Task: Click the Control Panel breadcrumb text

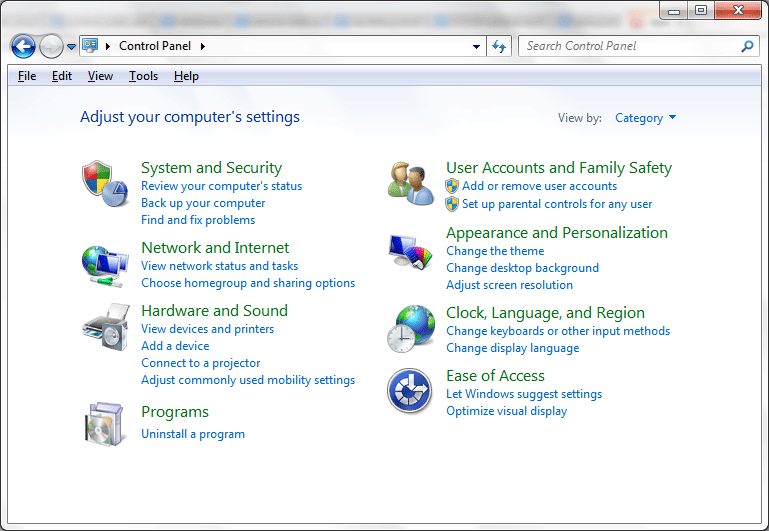Action: point(155,46)
